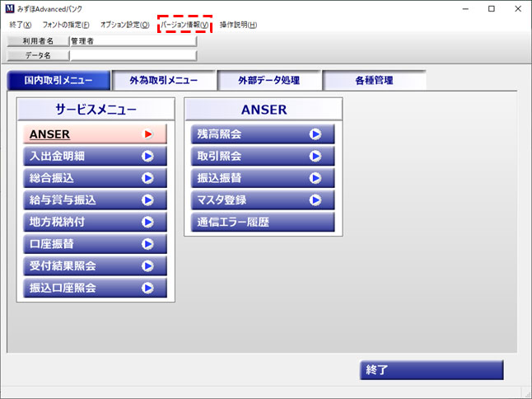Switch to the 外為取引メニュー tab
Screen dimensions: 532x399
click(x=164, y=81)
